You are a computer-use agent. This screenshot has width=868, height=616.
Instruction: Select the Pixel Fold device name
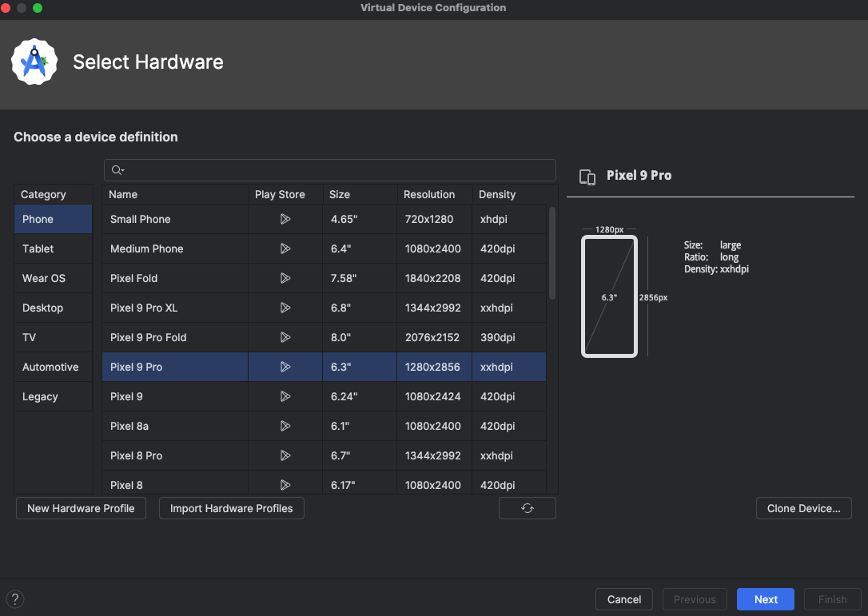click(134, 278)
